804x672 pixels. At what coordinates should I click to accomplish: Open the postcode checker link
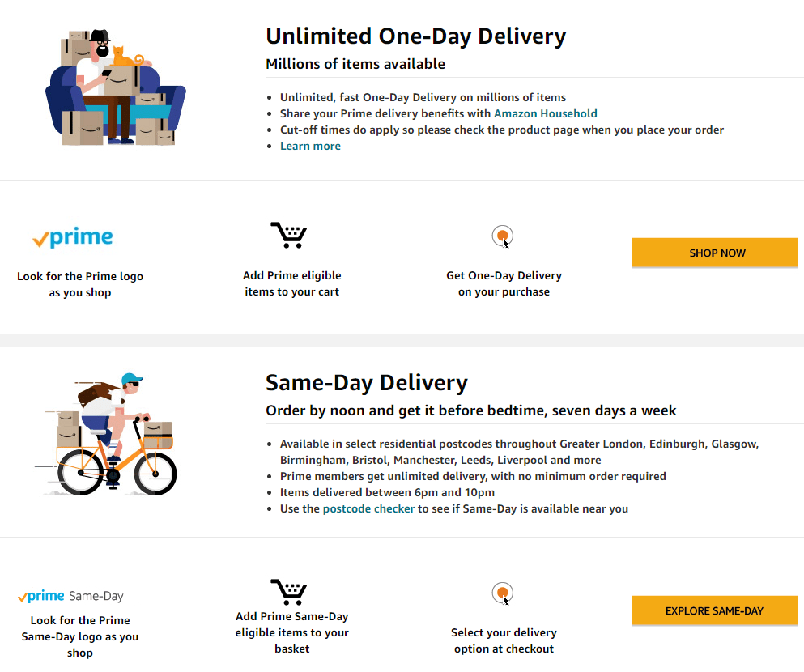(x=368, y=508)
